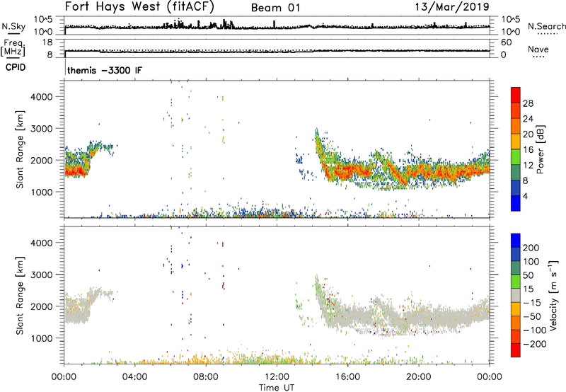Click the velocity color bar gray segment
Screen dimensions: 566x392
[516, 296]
